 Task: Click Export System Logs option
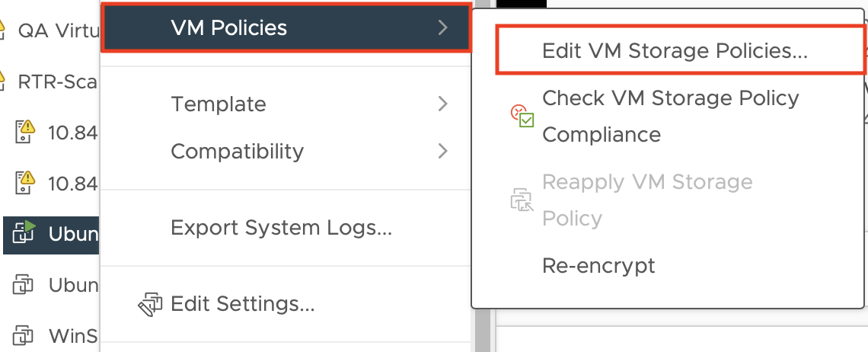281,228
